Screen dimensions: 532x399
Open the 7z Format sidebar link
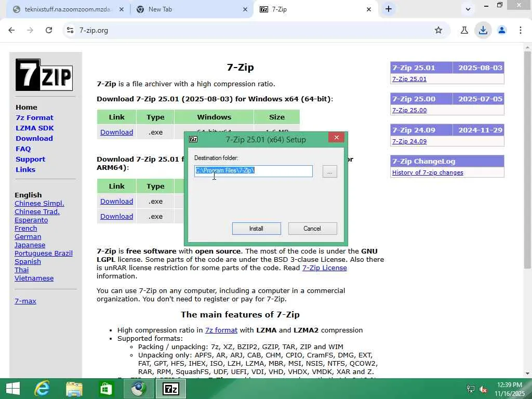pos(34,118)
